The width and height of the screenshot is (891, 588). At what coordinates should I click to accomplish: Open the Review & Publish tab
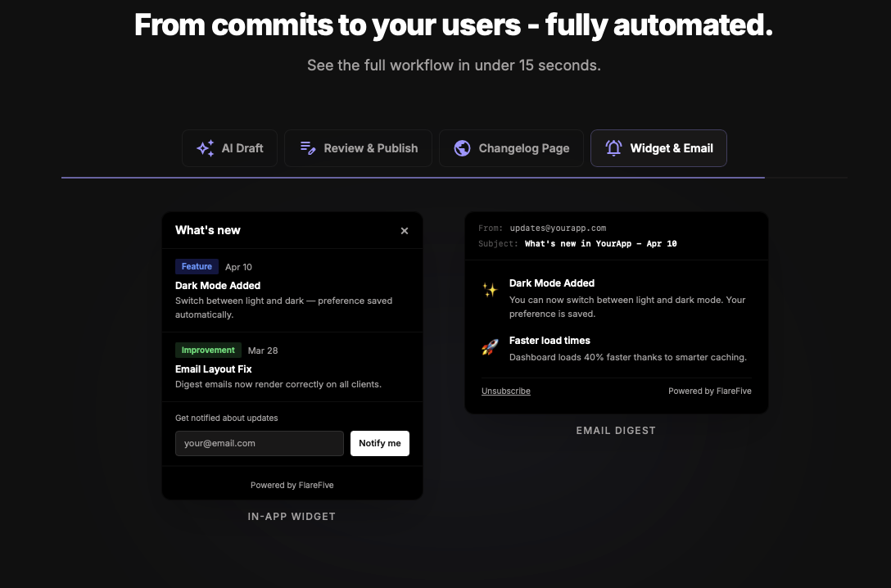[358, 148]
